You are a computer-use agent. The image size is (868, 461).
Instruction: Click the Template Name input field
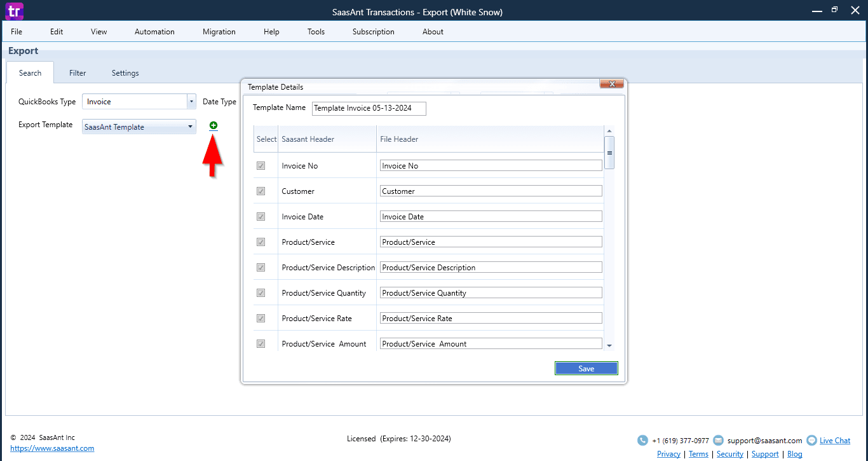[369, 108]
